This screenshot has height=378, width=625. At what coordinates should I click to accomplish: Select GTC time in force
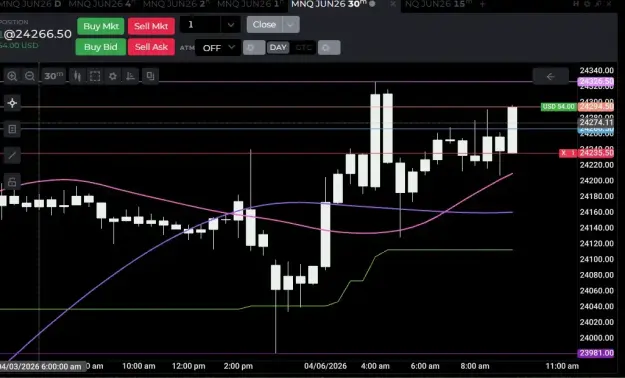pyautogui.click(x=303, y=48)
